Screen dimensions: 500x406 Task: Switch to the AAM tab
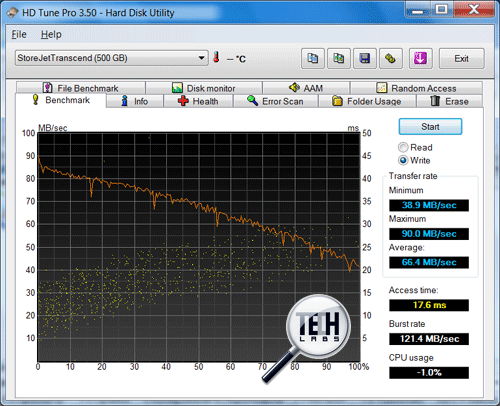[306, 88]
